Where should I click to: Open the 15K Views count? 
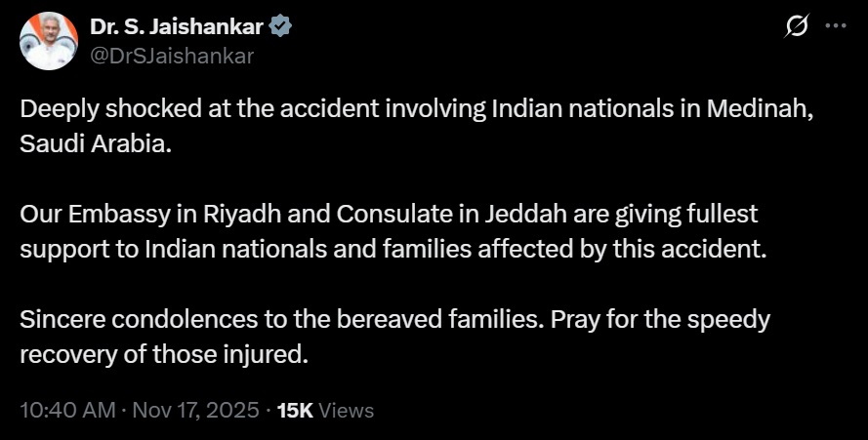point(325,411)
